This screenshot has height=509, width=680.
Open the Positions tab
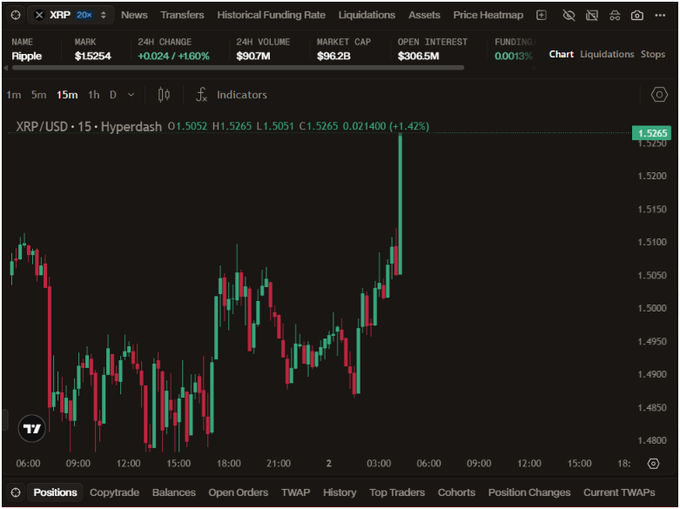(55, 493)
